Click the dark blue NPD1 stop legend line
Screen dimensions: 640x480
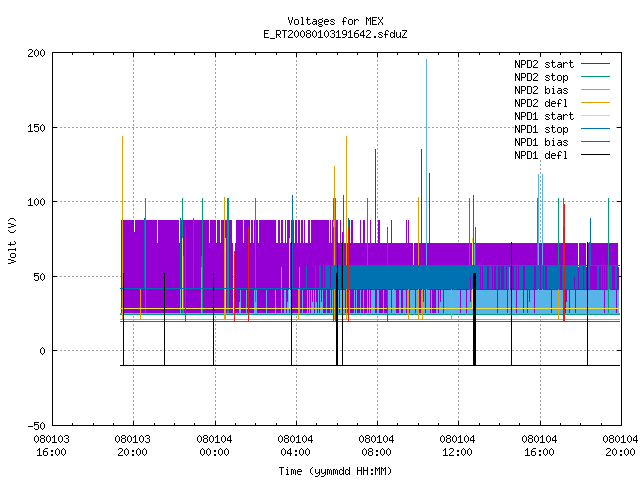click(596, 129)
